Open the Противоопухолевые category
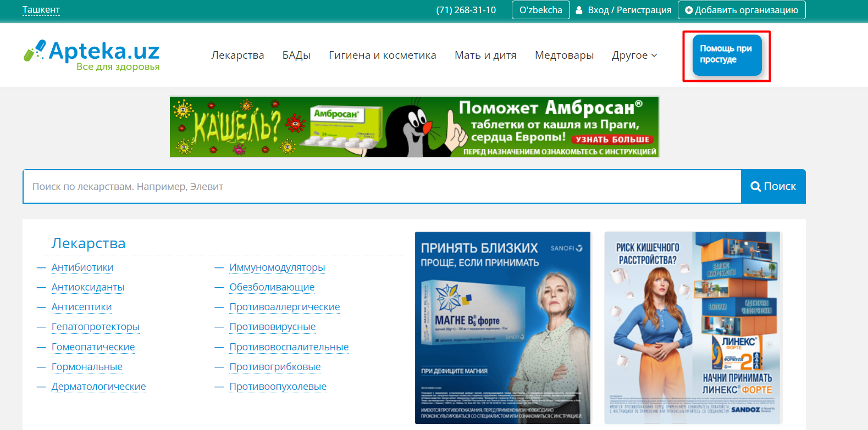Screen dimensions: 868x430 pos(278,387)
